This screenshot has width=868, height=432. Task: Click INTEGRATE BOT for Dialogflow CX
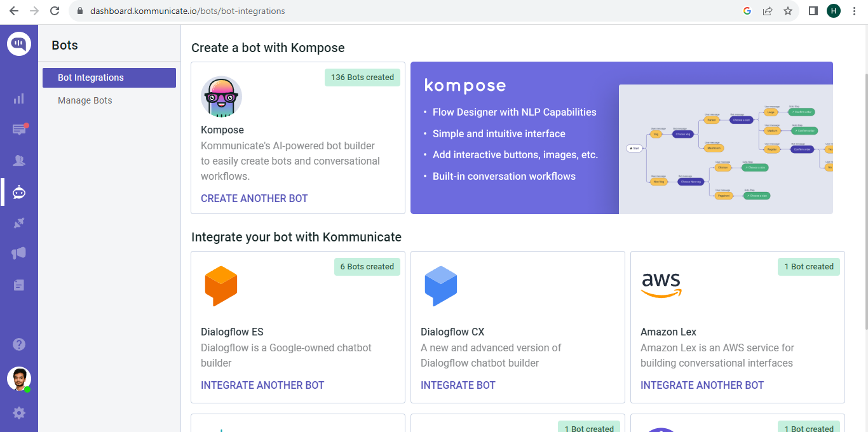click(x=458, y=385)
